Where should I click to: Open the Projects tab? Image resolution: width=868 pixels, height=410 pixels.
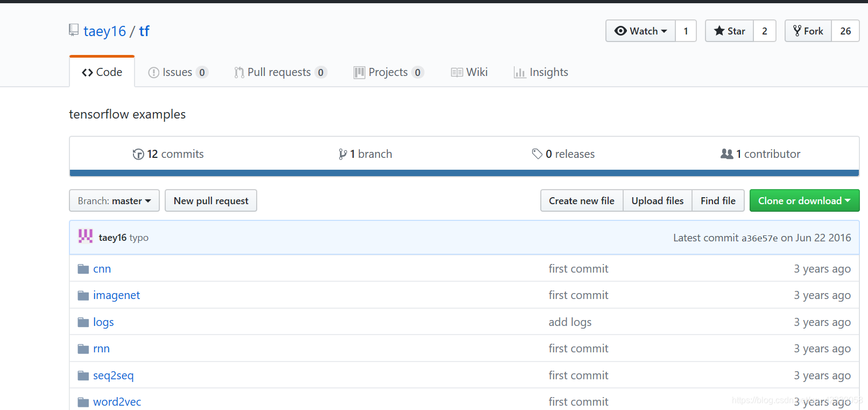389,72
